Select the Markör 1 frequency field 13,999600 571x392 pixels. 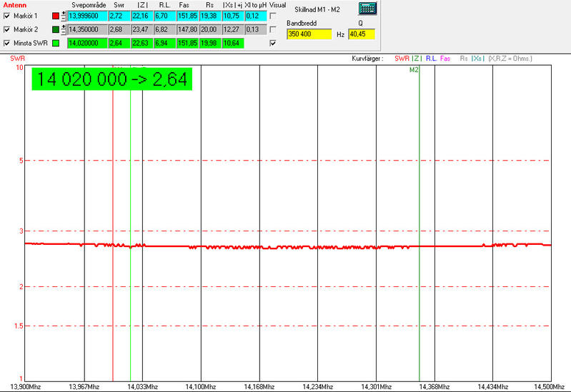pyautogui.click(x=87, y=16)
